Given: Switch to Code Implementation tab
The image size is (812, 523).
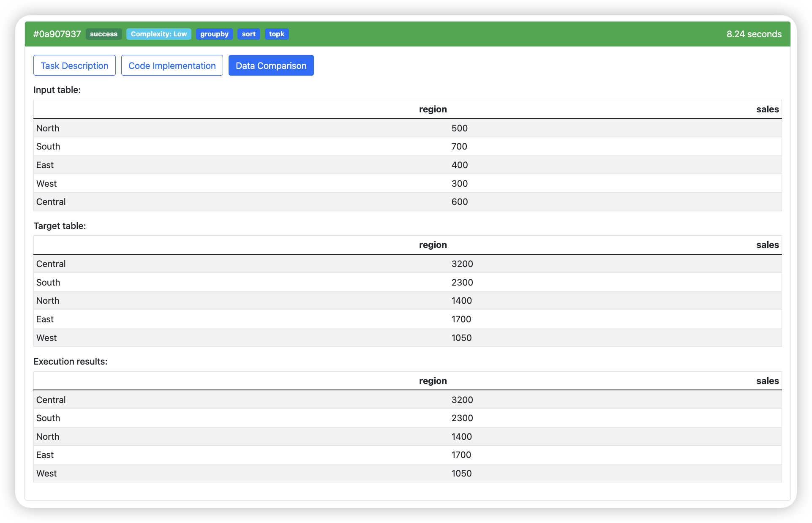Looking at the screenshot, I should pyautogui.click(x=172, y=65).
